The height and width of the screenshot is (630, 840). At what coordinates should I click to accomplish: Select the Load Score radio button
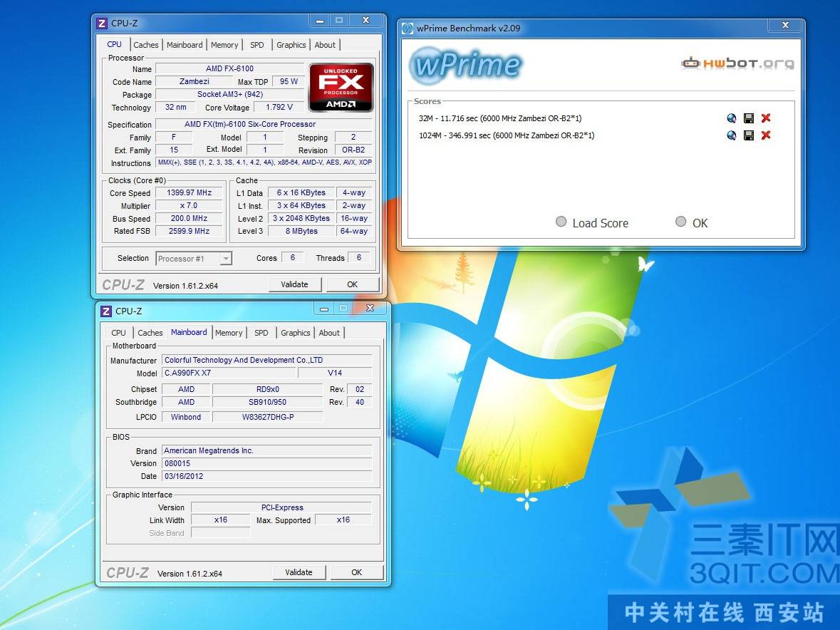point(561,222)
